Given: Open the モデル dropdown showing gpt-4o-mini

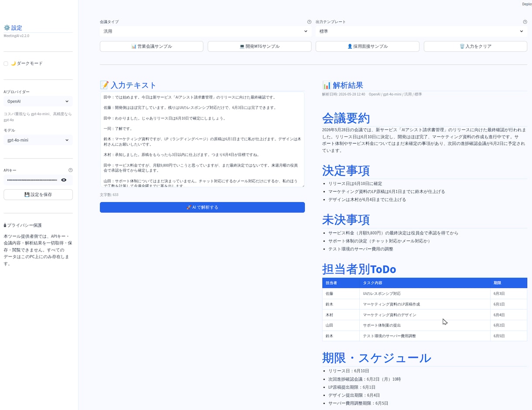Looking at the screenshot, I should [x=38, y=140].
